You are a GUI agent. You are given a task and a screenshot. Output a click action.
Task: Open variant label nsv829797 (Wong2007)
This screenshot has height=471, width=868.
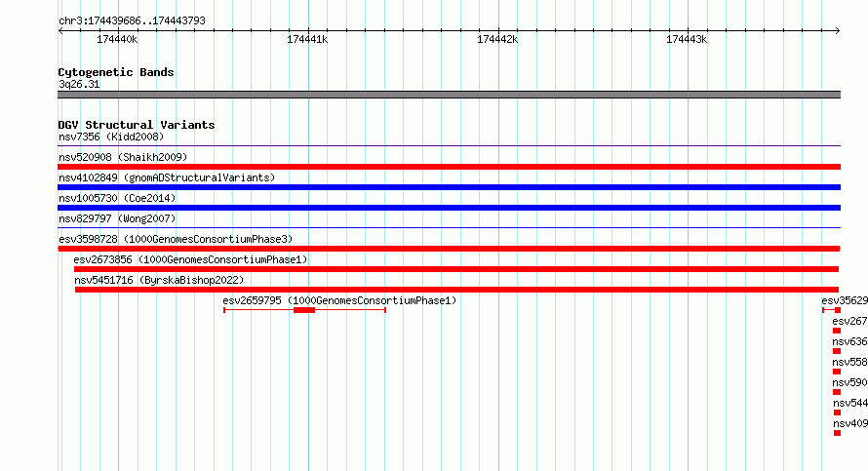117,218
